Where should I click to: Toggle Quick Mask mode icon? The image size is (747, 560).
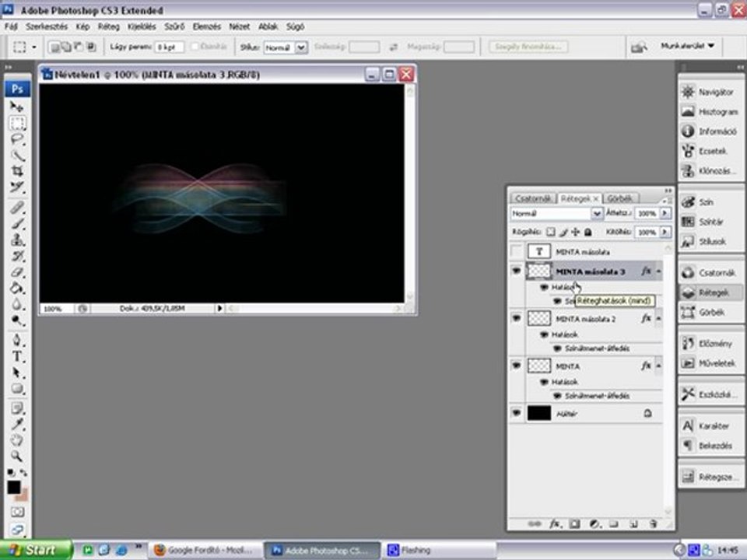tap(17, 513)
